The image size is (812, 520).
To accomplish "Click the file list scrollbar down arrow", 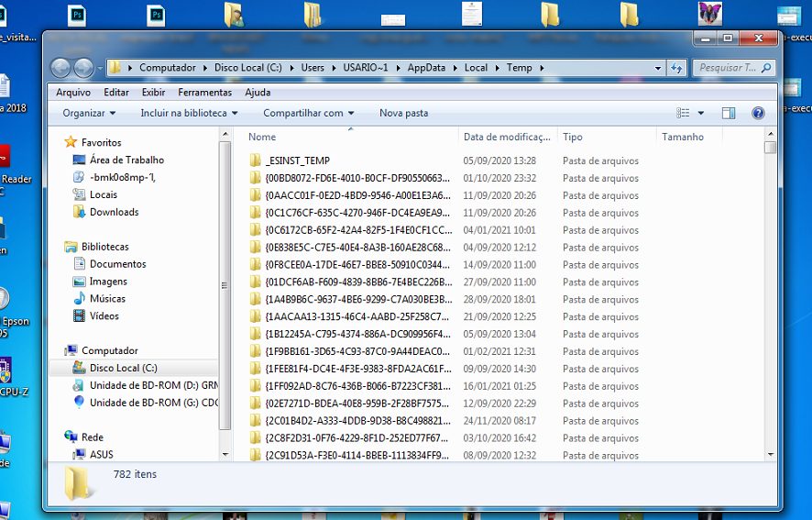I will click(770, 455).
